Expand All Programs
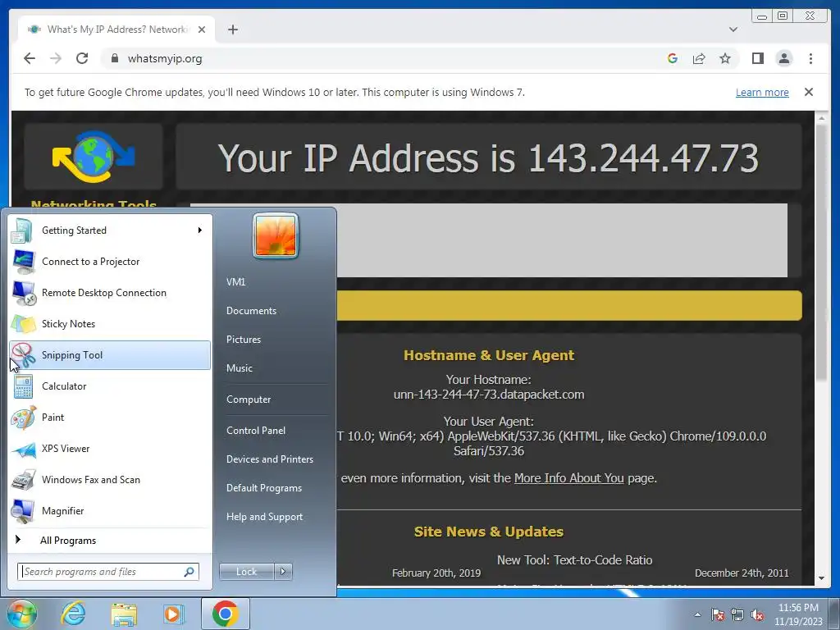This screenshot has width=840, height=630. 110,541
